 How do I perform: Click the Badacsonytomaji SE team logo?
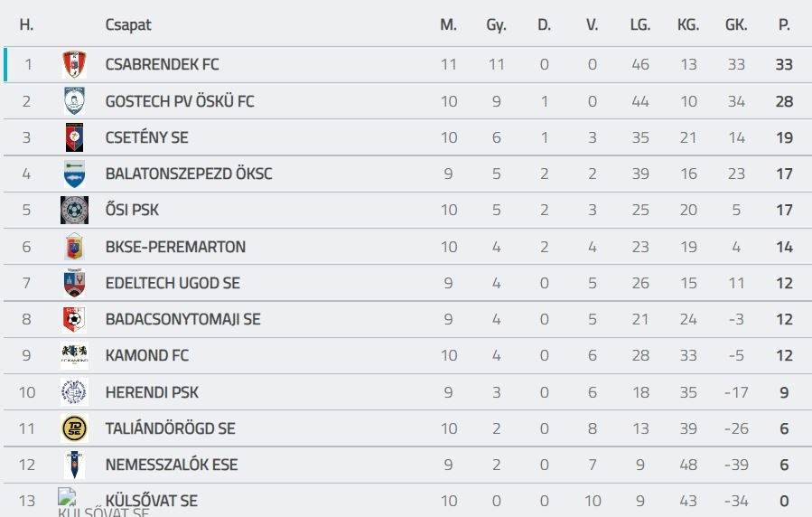[74, 319]
